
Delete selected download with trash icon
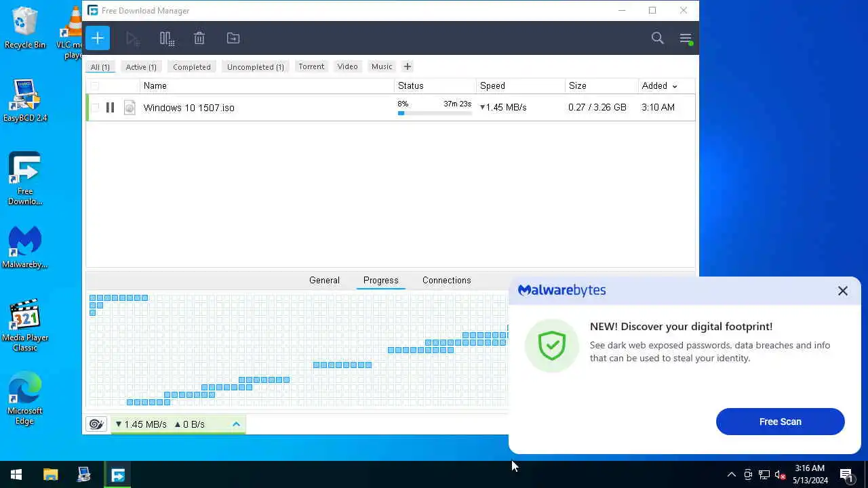coord(199,39)
